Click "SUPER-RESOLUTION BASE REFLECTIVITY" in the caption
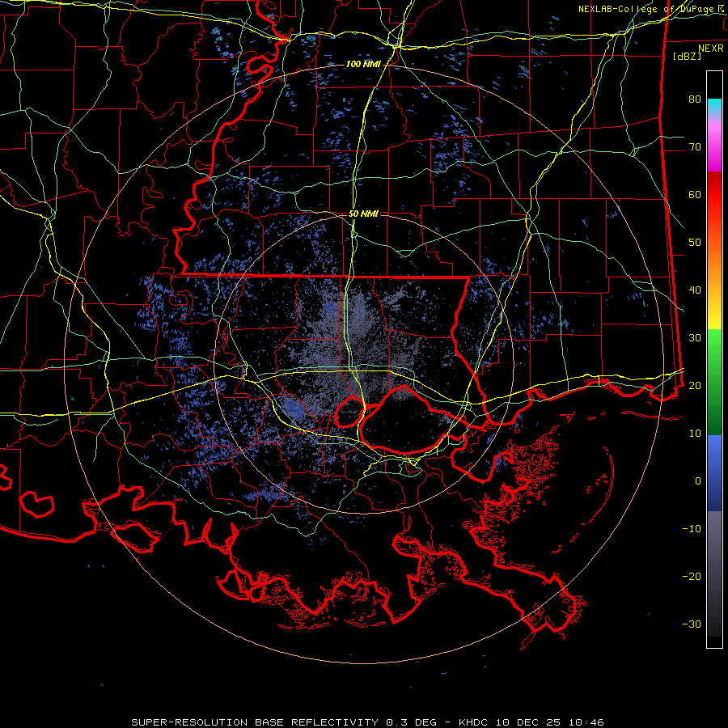 [255, 722]
